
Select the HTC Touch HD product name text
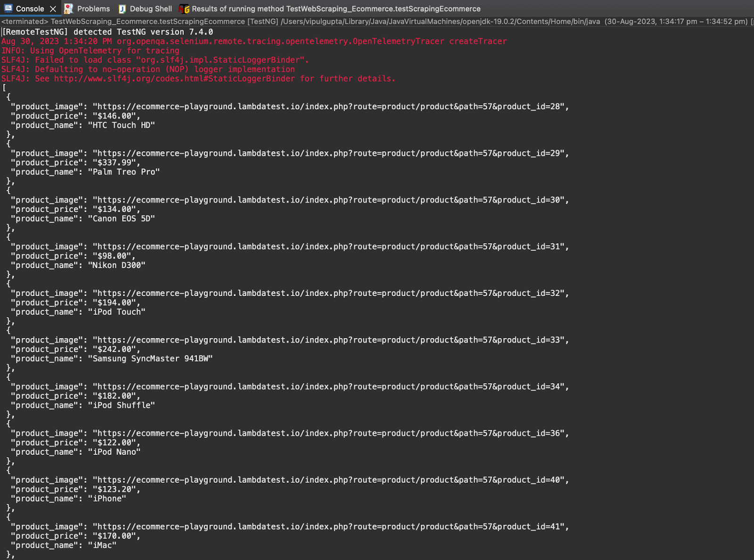[122, 125]
